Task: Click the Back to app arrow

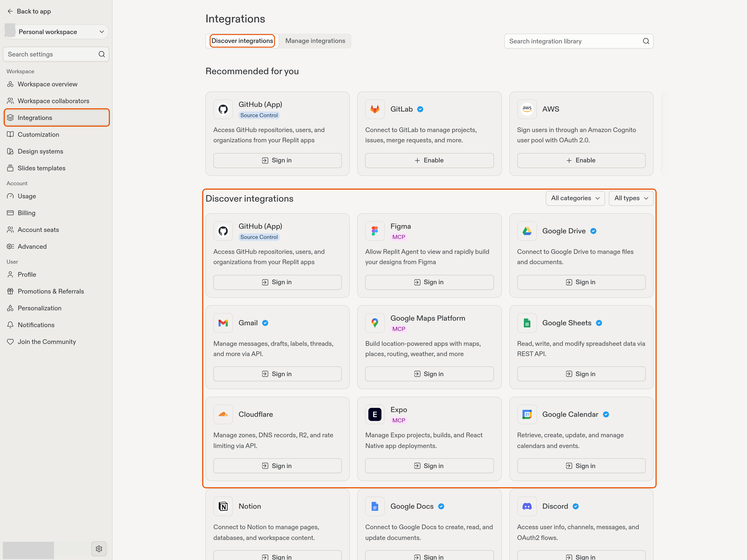Action: 10,11
